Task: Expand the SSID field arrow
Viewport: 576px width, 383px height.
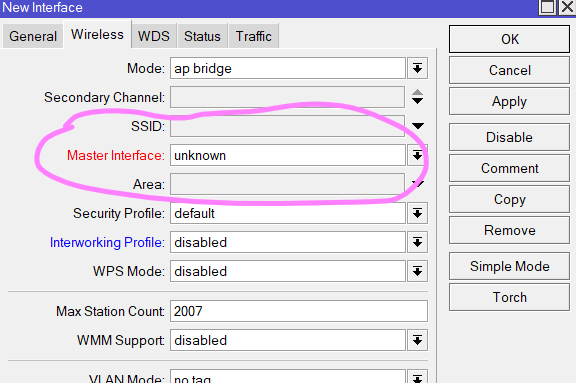Action: [x=418, y=126]
